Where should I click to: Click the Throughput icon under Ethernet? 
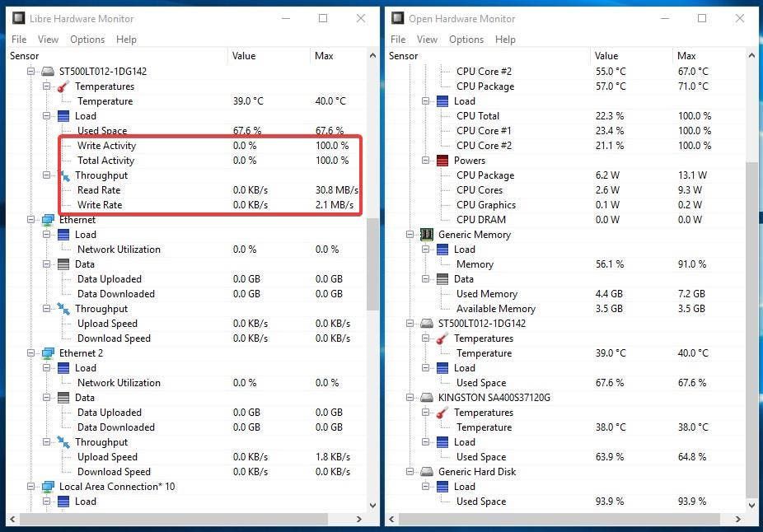click(x=63, y=309)
